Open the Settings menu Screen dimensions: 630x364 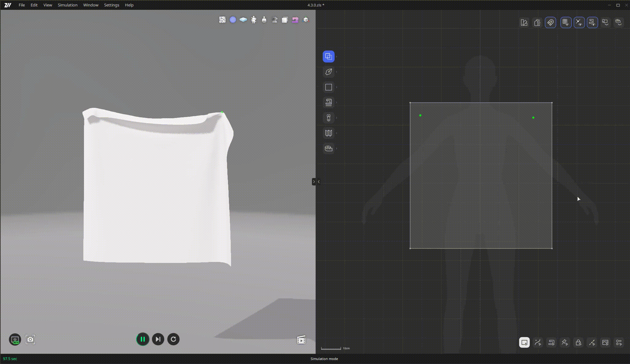112,5
